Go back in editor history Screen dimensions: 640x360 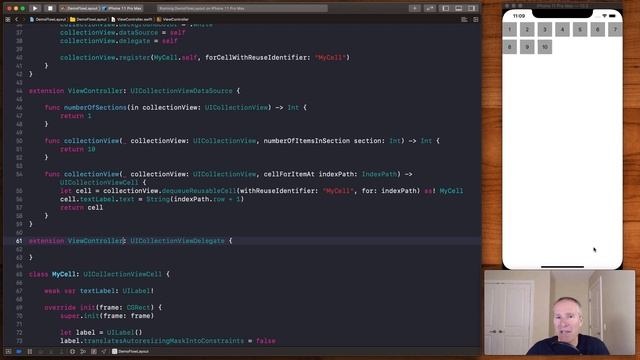pyautogui.click(x=17, y=19)
